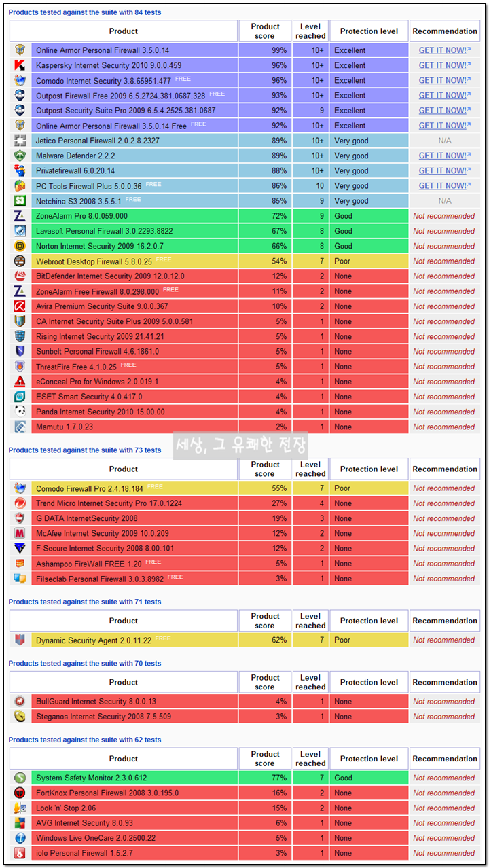
Task: Click GET IT NOW for Outpost Firewall Free
Action: (445, 95)
